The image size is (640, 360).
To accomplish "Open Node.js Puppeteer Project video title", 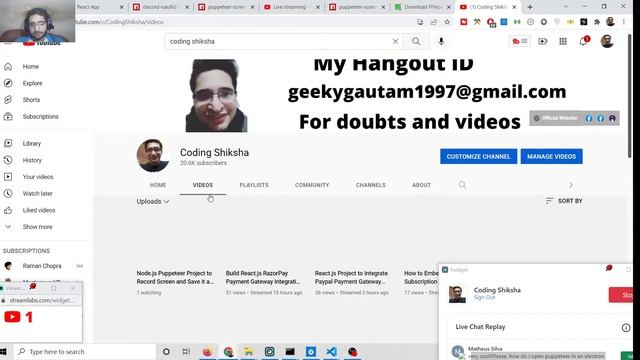I will coord(175,278).
